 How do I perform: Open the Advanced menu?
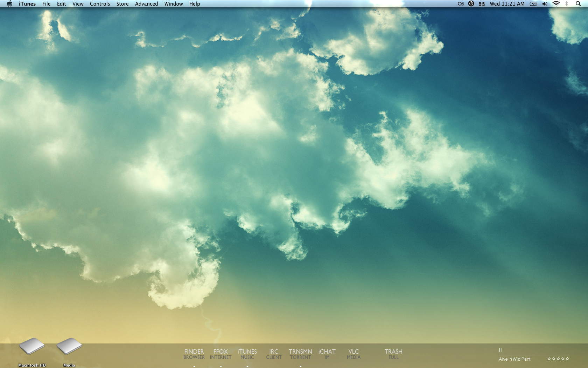pyautogui.click(x=146, y=4)
